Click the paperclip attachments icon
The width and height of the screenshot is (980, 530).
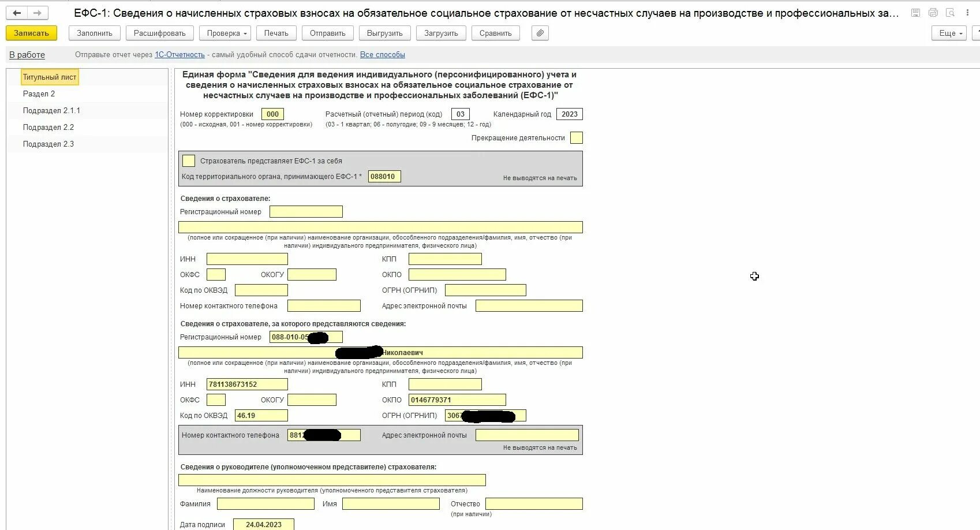[x=540, y=33]
